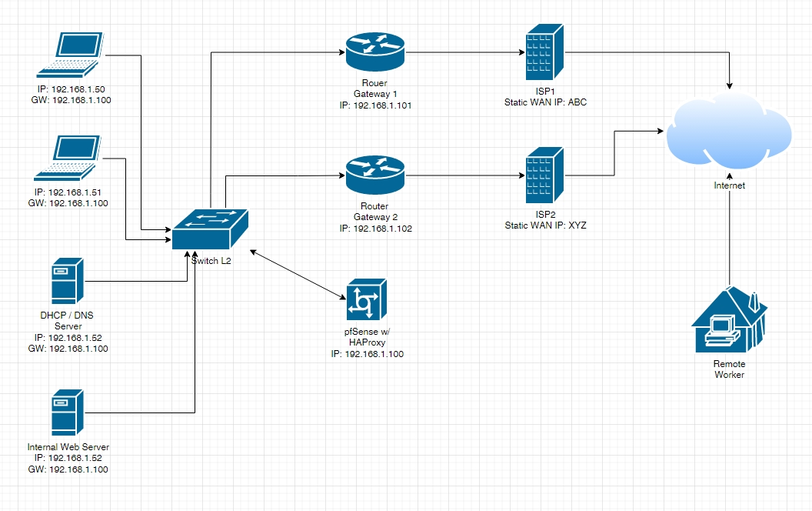Click the DHCP / DNS Server icon

66,280
